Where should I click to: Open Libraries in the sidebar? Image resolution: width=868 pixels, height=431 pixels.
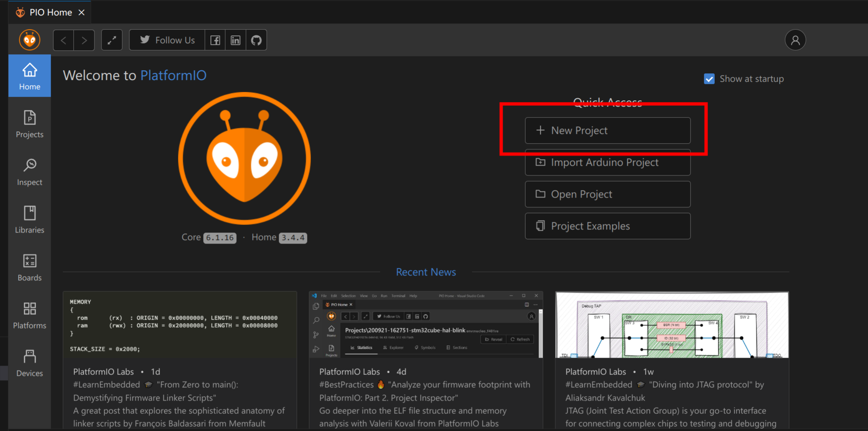(30, 220)
